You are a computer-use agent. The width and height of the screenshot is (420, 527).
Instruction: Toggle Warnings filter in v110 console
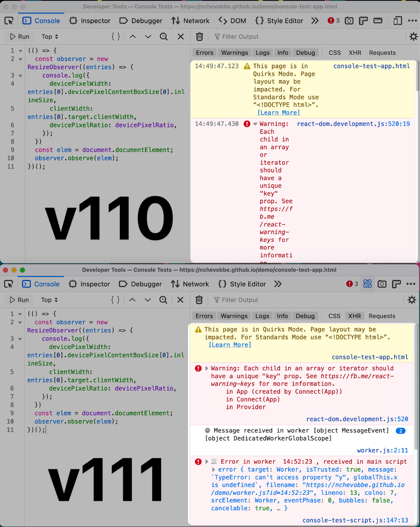click(235, 53)
